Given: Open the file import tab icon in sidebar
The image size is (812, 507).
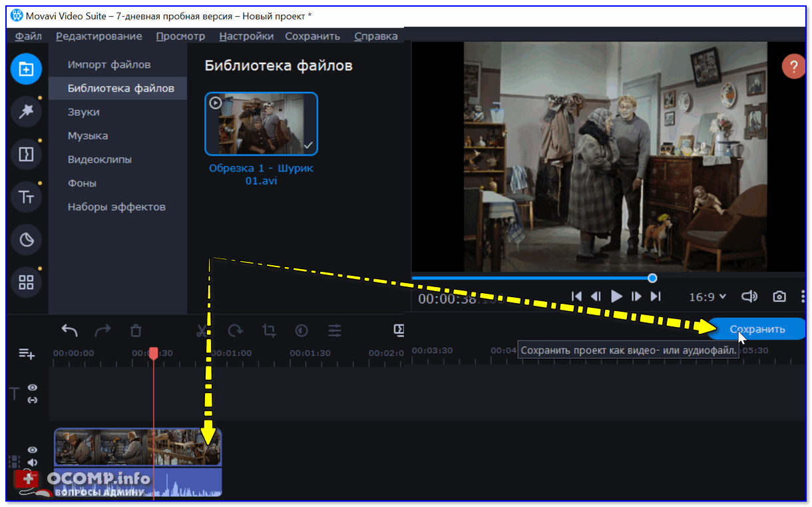Looking at the screenshot, I should 26,69.
